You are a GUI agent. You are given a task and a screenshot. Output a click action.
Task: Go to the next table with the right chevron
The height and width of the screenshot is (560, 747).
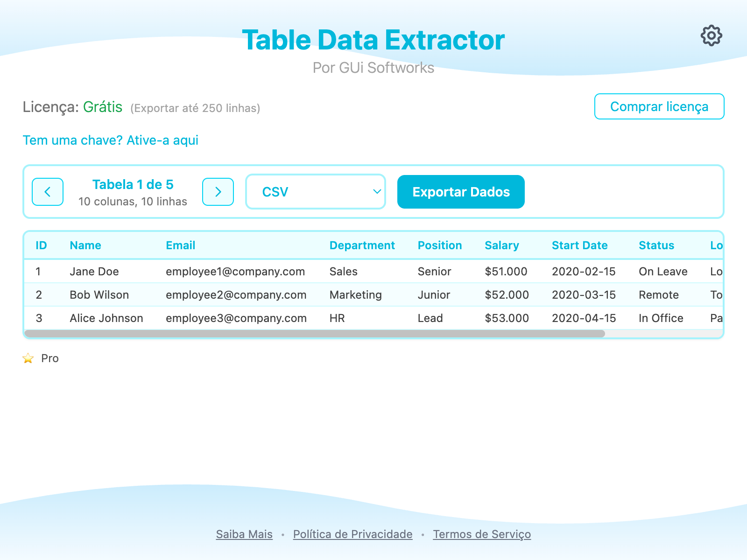pos(218,192)
